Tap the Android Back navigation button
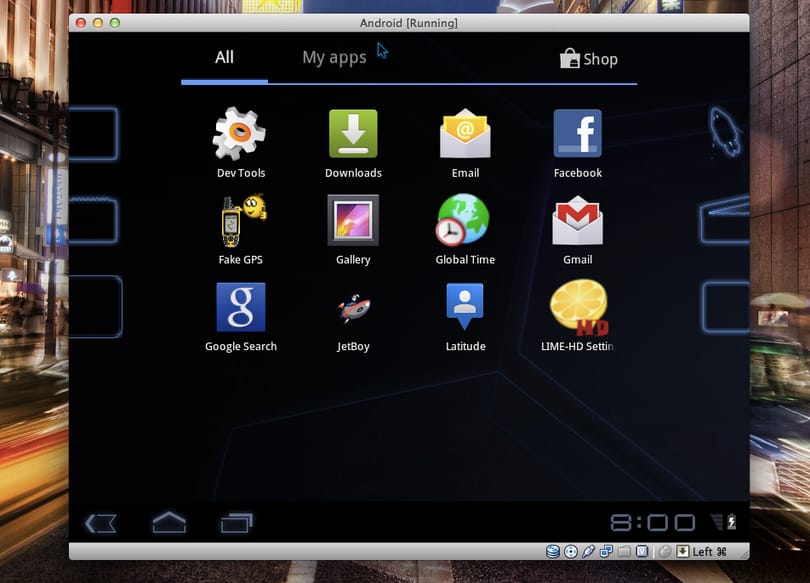Image resolution: width=810 pixels, height=583 pixels. point(100,523)
